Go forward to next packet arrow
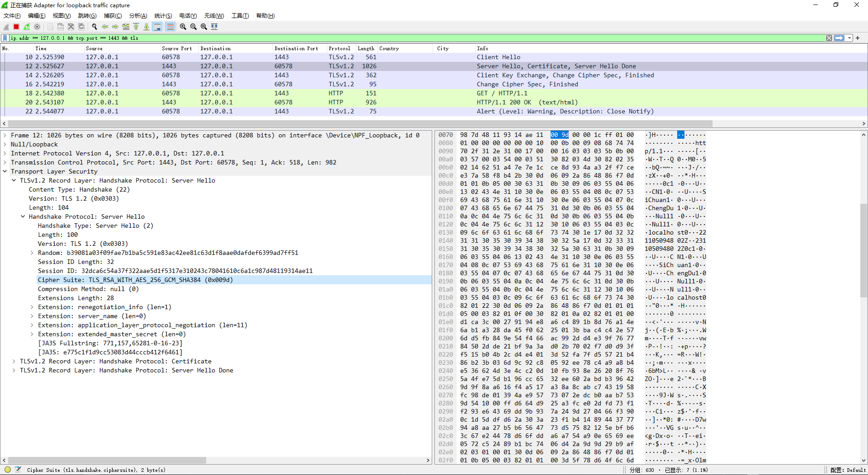The height and width of the screenshot is (475, 868). (115, 27)
